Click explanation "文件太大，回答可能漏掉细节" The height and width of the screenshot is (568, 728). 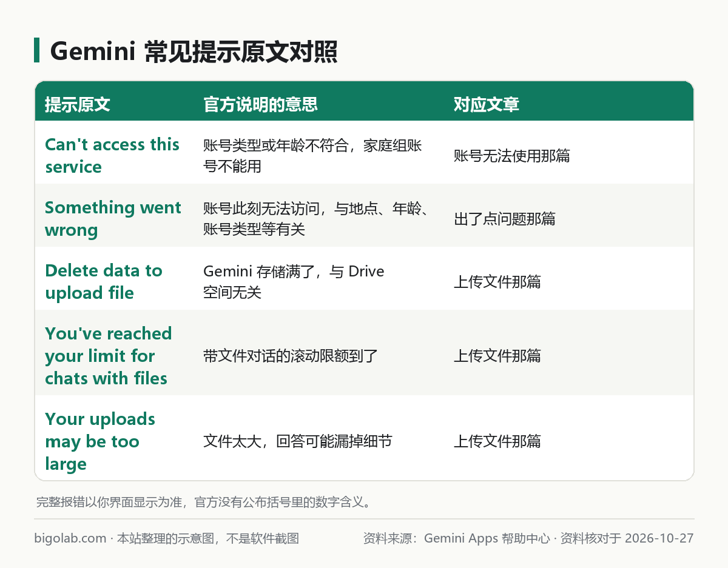click(x=298, y=441)
